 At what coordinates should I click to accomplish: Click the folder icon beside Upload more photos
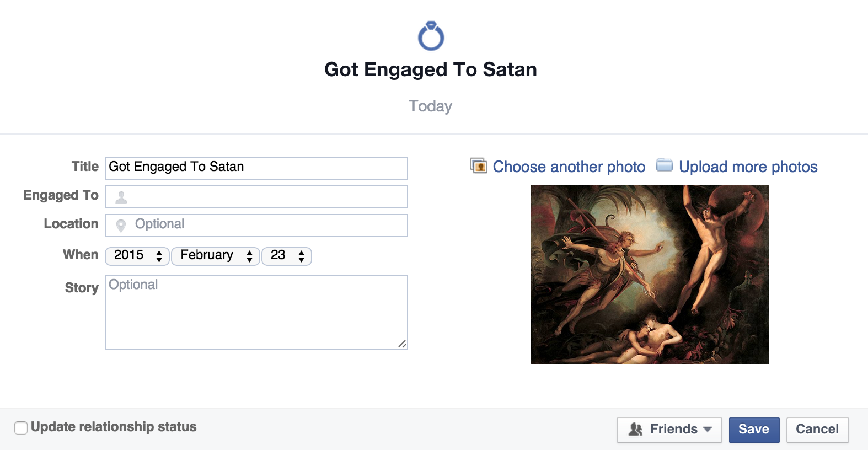(x=665, y=165)
